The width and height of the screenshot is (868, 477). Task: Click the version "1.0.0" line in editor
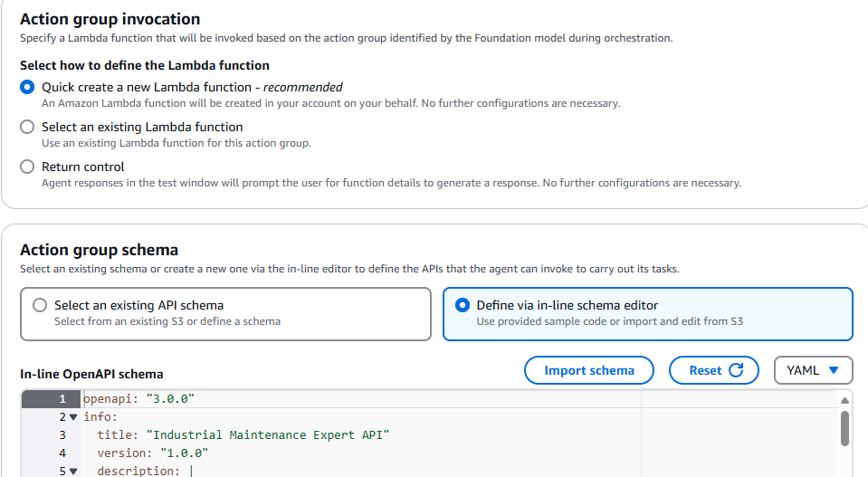152,453
